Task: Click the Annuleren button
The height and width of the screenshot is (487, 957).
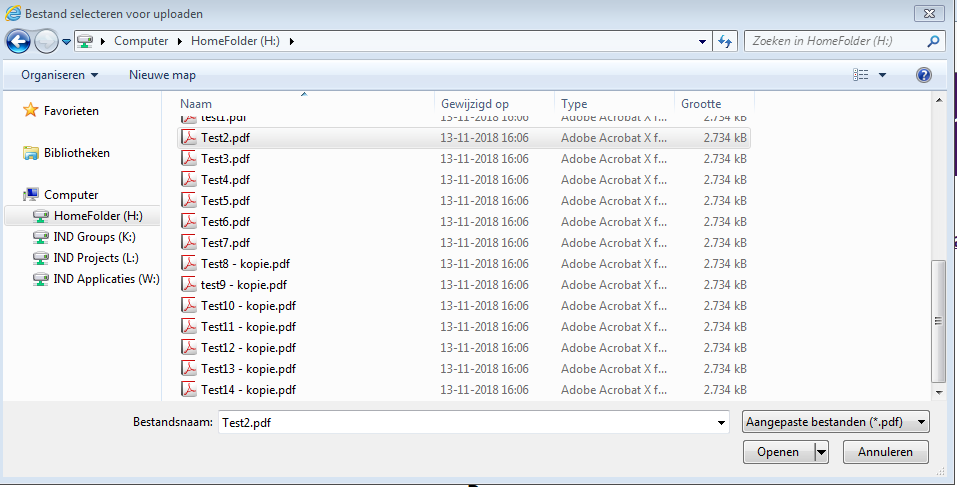Action: tap(886, 452)
